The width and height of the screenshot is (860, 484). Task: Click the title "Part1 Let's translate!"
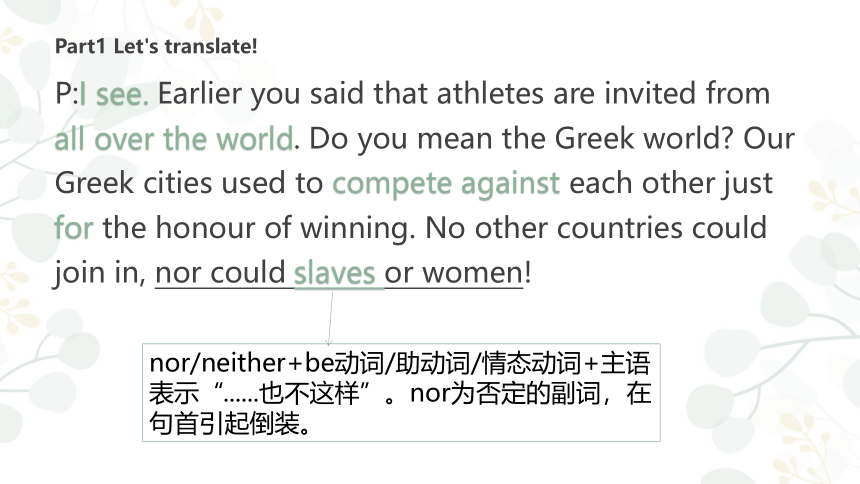[156, 46]
